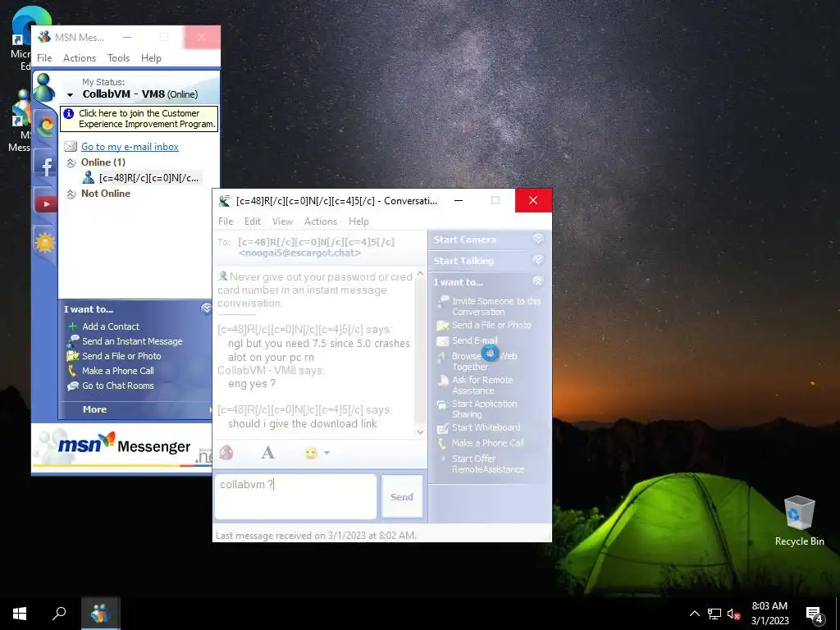
Task: Click the Block contact icon in the conversation toolbar
Action: click(226, 453)
